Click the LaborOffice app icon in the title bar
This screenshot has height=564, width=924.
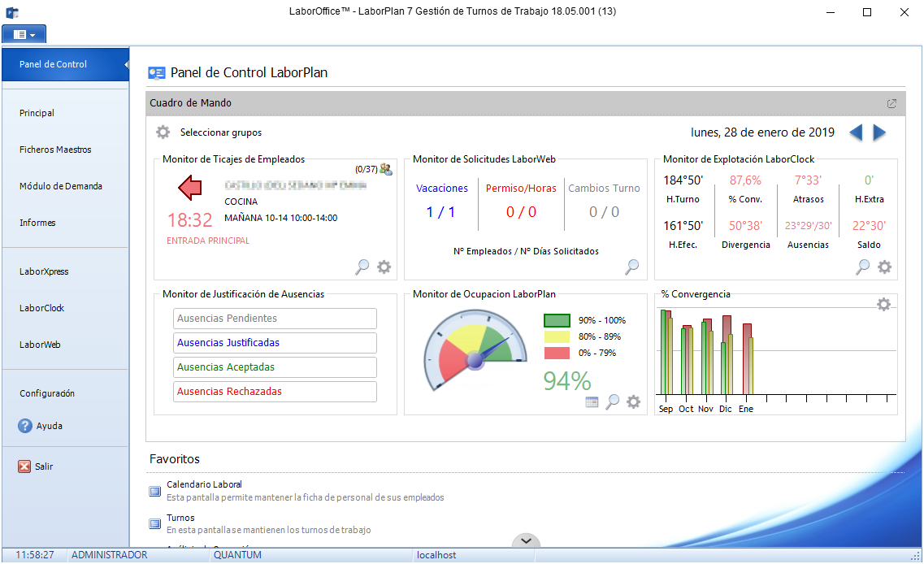(x=12, y=12)
